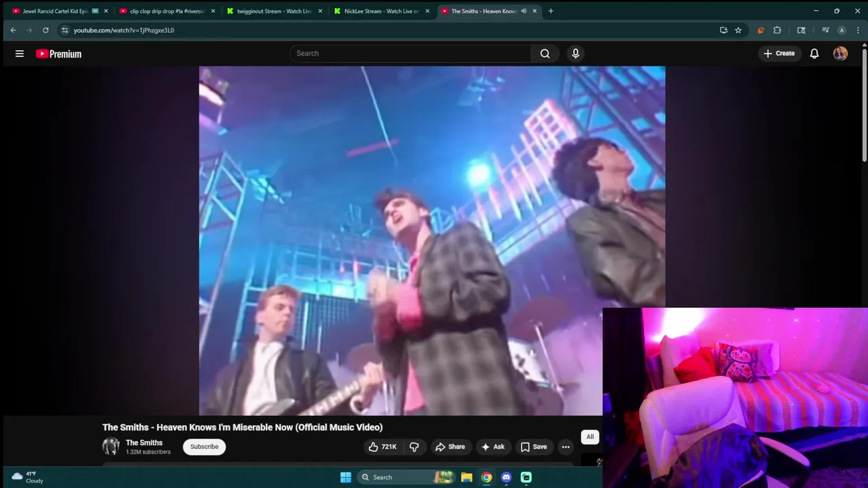
Task: Focus the YouTube search field
Action: [410, 54]
